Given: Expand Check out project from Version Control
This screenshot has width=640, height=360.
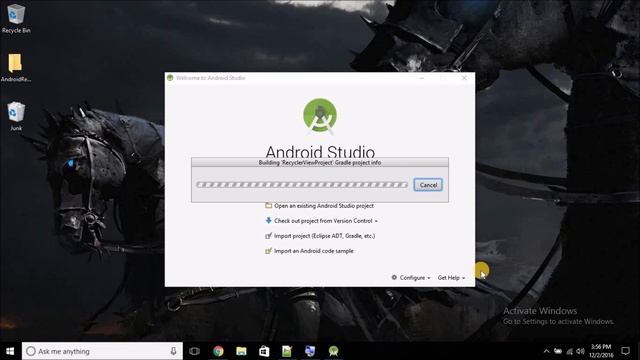Looking at the screenshot, I should coord(326,221).
